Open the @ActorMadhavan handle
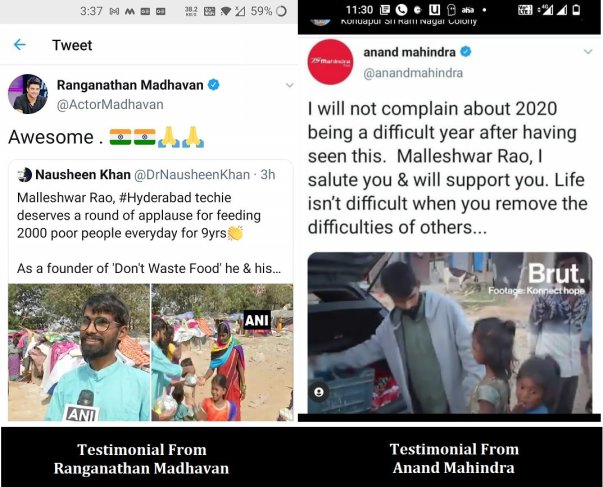 [x=110, y=105]
